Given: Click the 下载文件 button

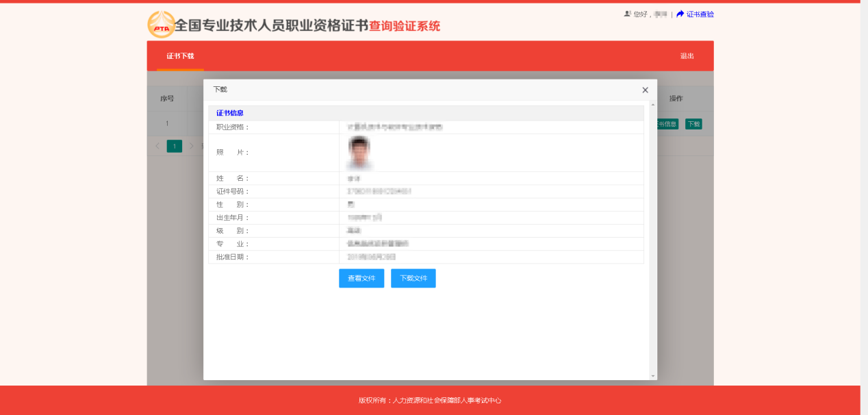Looking at the screenshot, I should click(x=413, y=278).
